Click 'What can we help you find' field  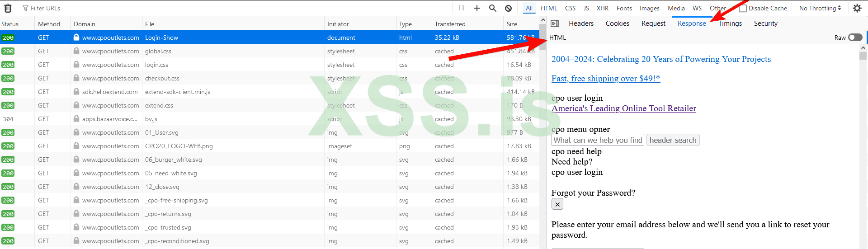pyautogui.click(x=598, y=140)
